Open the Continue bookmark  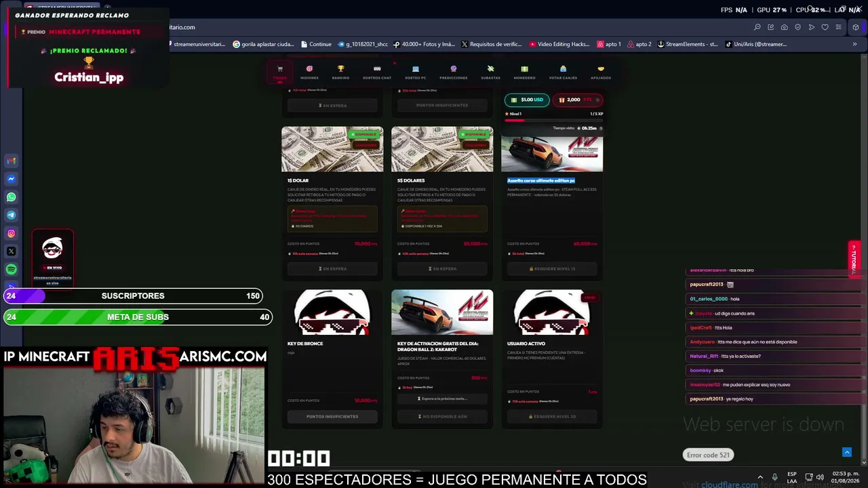click(x=315, y=44)
